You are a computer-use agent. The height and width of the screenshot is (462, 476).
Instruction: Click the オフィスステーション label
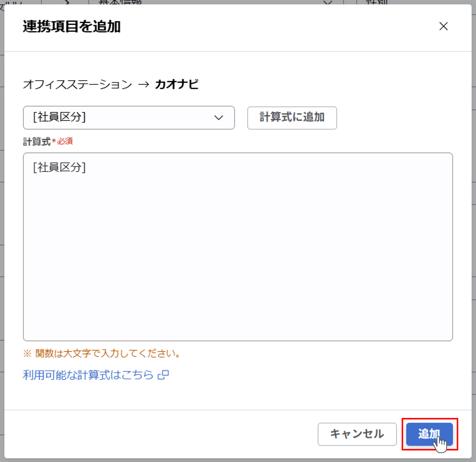pyautogui.click(x=77, y=84)
